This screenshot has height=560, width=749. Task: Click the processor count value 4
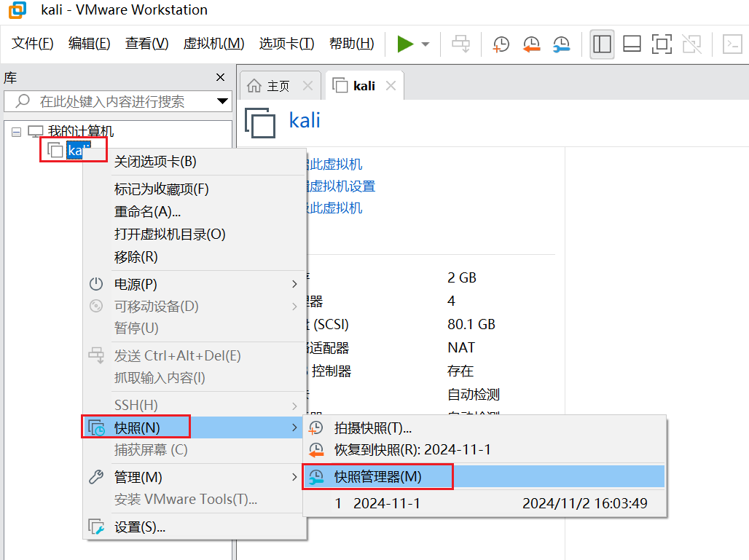click(x=452, y=301)
